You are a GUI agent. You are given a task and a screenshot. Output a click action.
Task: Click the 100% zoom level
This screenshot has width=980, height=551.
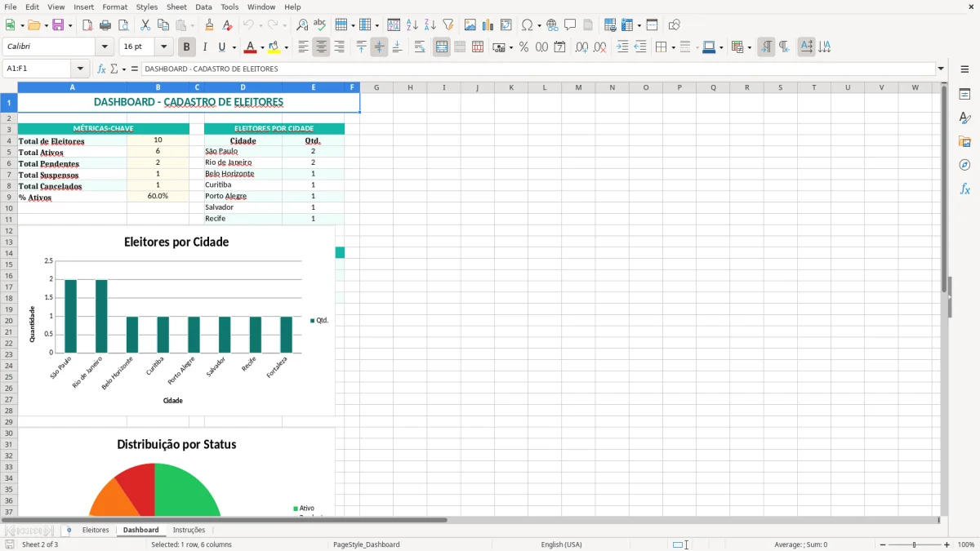pyautogui.click(x=966, y=544)
